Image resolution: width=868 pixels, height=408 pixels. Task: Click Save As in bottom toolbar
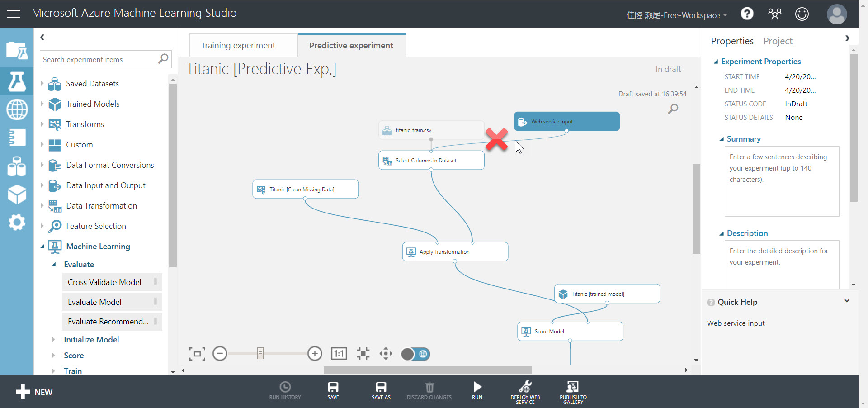point(381,390)
